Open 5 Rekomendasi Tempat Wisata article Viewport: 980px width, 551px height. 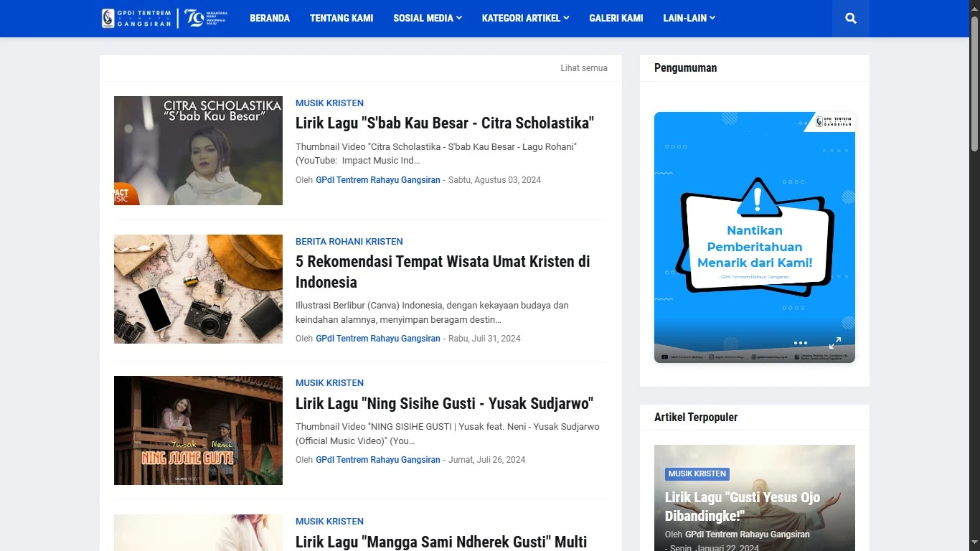click(443, 271)
